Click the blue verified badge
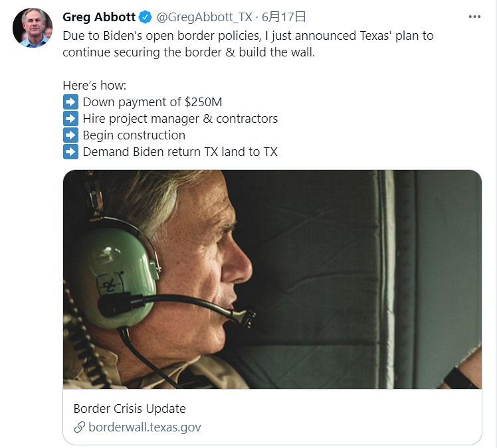497x448 pixels. pos(146,17)
